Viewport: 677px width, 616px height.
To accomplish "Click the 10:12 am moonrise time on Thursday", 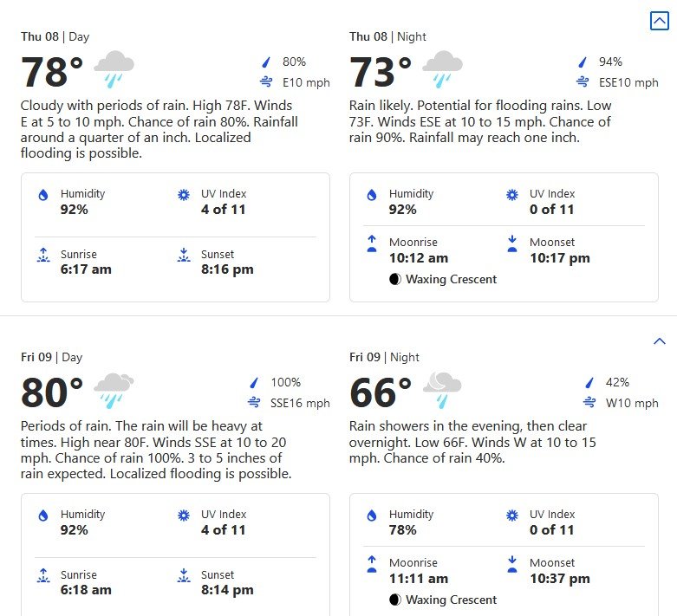I will 419,258.
